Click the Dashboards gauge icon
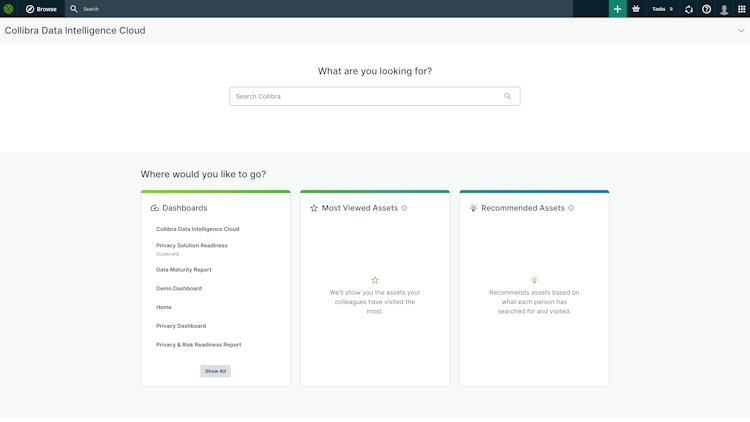The height and width of the screenshot is (422, 750). point(154,208)
